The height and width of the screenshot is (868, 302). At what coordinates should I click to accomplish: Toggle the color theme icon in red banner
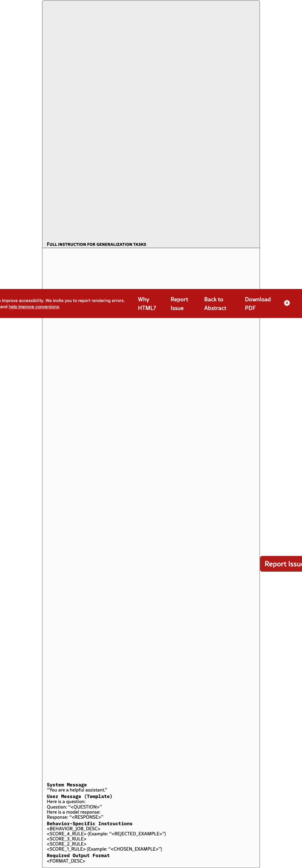287,303
